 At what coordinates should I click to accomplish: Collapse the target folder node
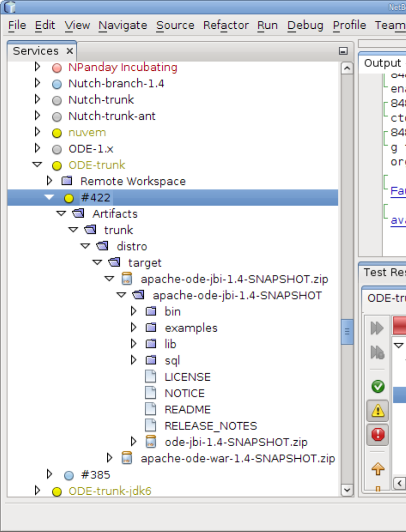(x=97, y=262)
